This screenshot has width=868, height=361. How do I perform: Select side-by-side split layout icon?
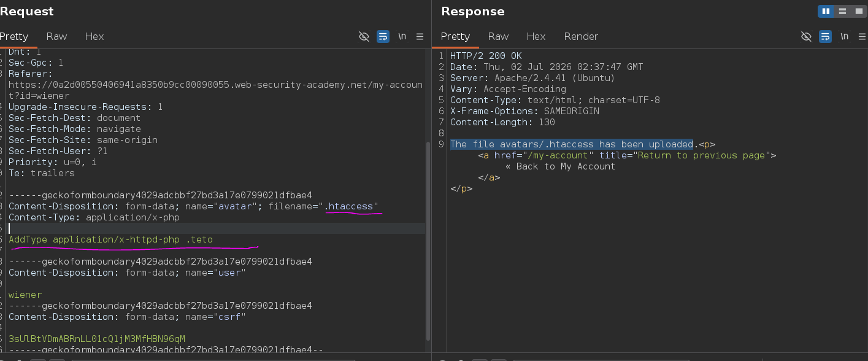tap(826, 11)
